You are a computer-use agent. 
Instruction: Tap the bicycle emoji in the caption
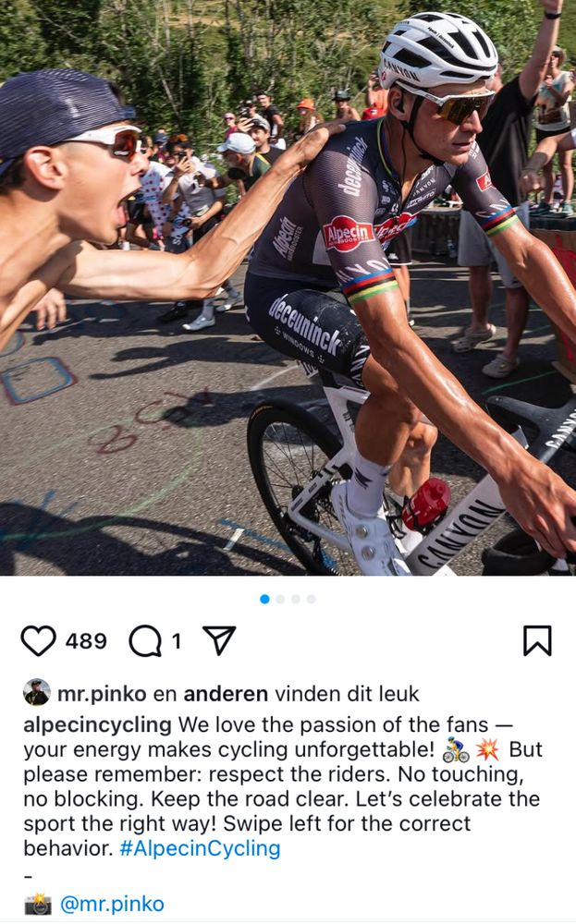pyautogui.click(x=456, y=749)
